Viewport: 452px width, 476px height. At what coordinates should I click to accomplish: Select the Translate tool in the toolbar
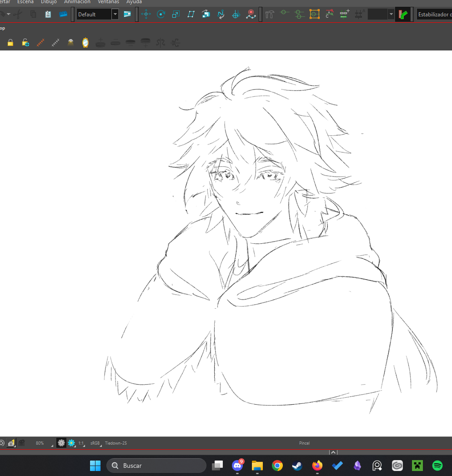click(146, 15)
